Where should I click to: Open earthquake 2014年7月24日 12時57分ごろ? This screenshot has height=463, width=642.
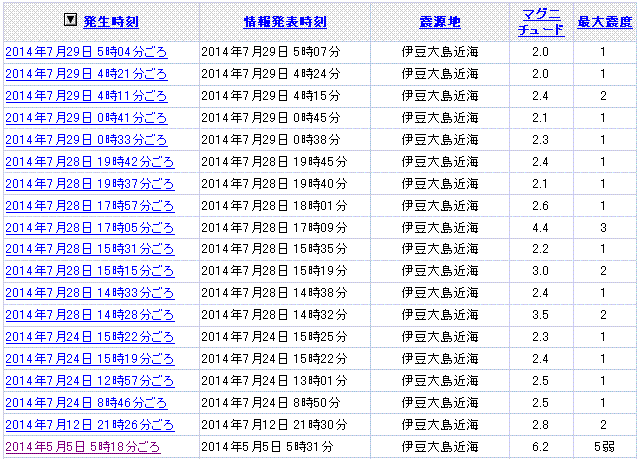pos(90,382)
